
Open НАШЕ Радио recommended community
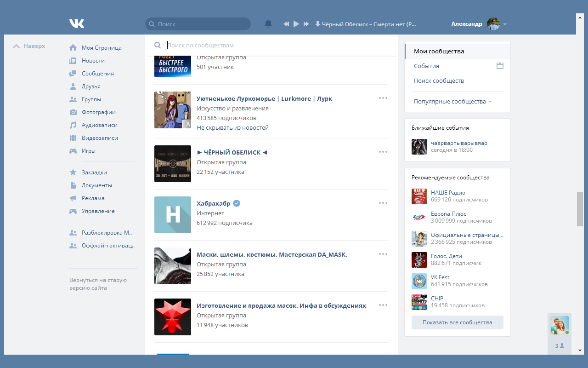point(448,193)
